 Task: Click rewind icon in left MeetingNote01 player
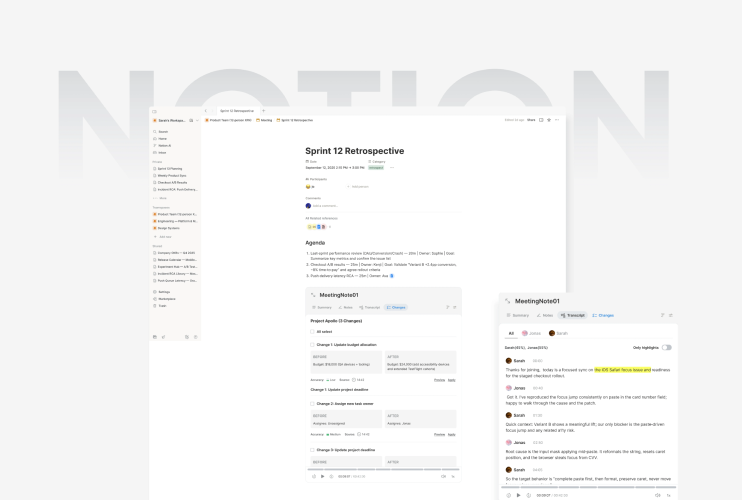tap(314, 477)
